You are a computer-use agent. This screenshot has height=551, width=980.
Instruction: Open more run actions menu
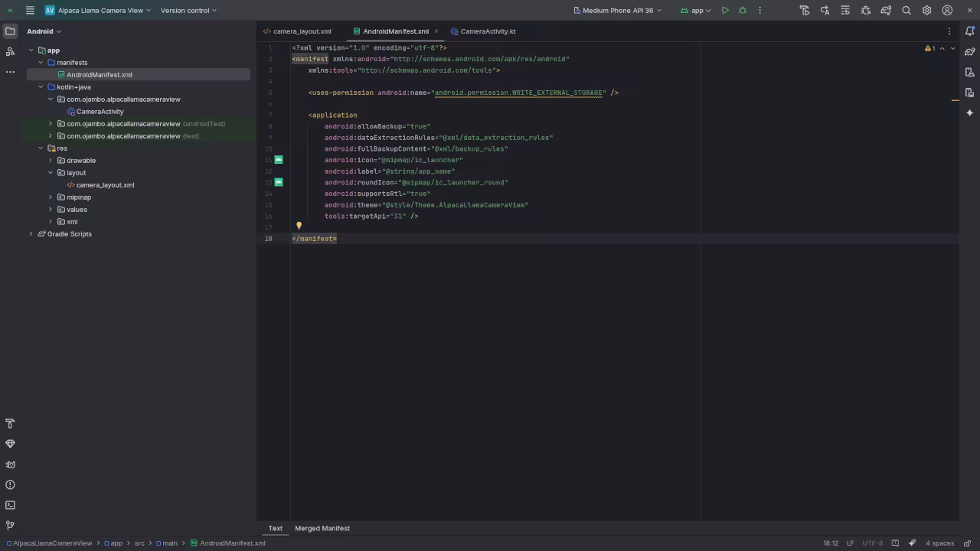tap(760, 11)
